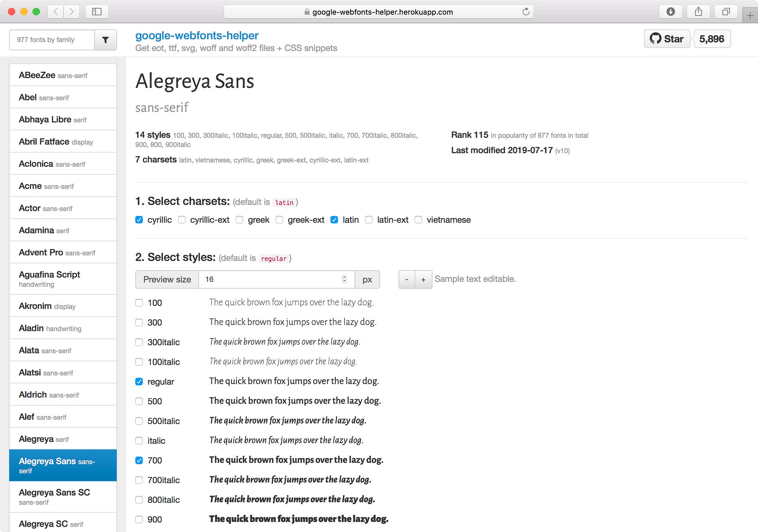Open the 5,896 stargazers count link
The image size is (758, 532).
point(712,39)
